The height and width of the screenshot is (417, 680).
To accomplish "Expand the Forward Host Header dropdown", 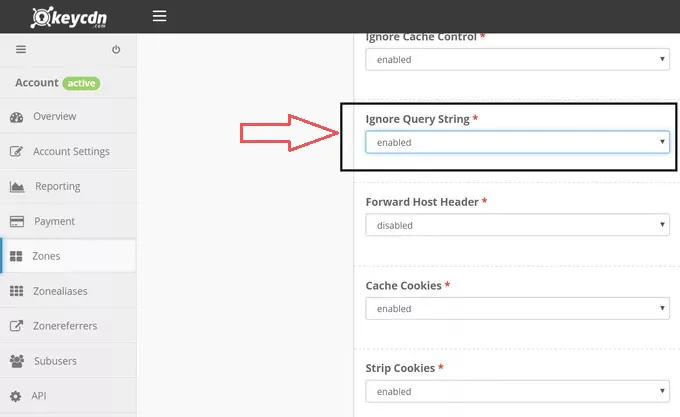I will pyautogui.click(x=516, y=226).
